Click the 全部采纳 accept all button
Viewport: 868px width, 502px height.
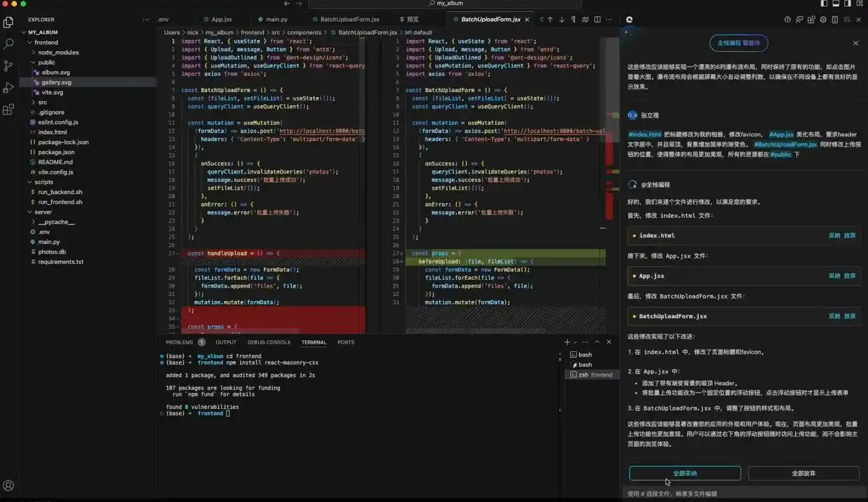coord(684,473)
